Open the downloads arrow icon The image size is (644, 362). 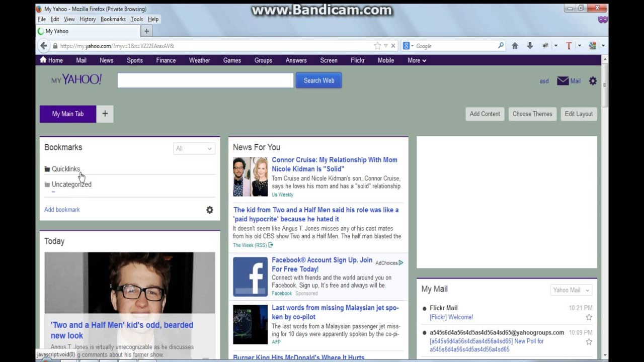(x=530, y=46)
